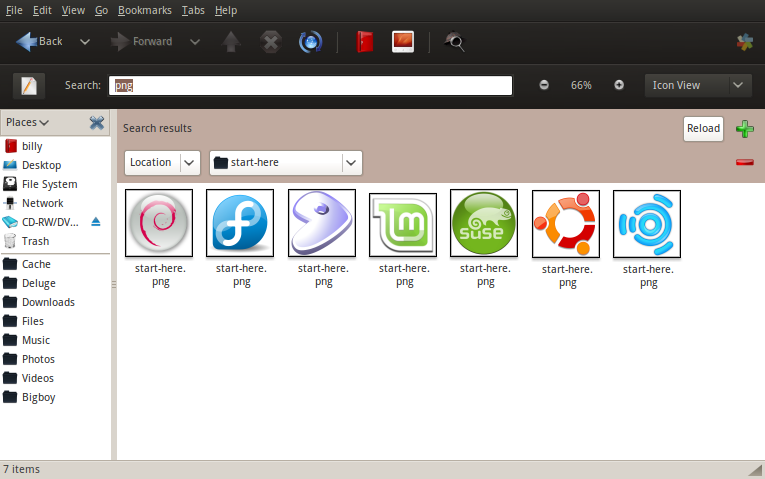Click the Forward navigation button
This screenshot has width=765, height=479.
[x=141, y=41]
